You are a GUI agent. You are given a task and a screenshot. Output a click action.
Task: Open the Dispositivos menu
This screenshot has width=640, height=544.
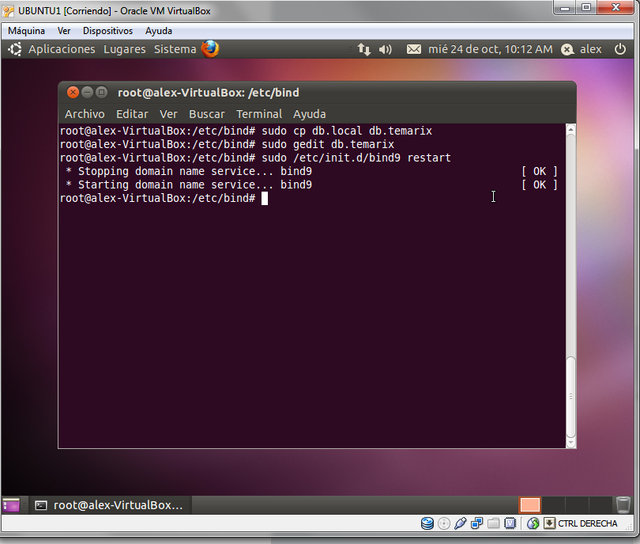pyautogui.click(x=108, y=31)
